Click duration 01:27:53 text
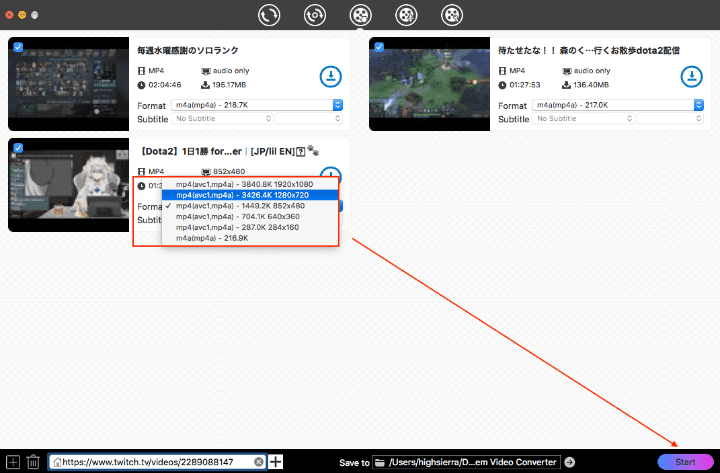Screen dimensions: 720x473 (x=525, y=85)
